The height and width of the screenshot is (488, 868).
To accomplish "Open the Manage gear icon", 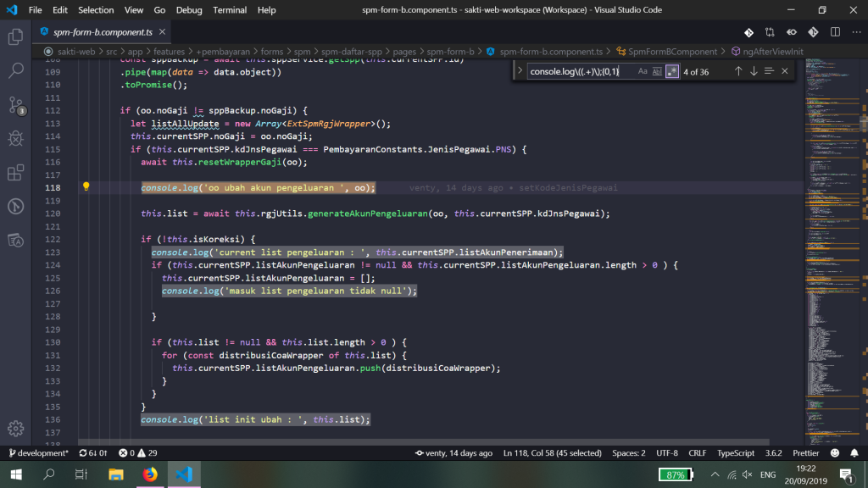I will [15, 428].
